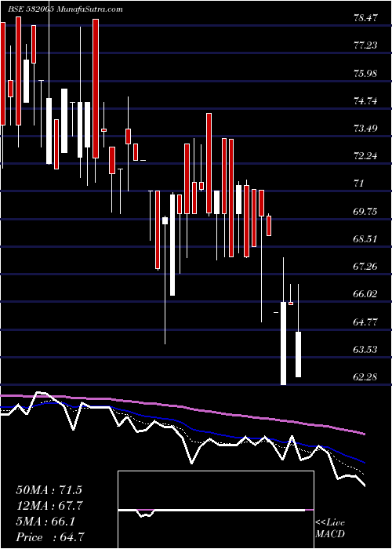
Task: Click the 63.53 price axis label
Action: [x=366, y=350]
